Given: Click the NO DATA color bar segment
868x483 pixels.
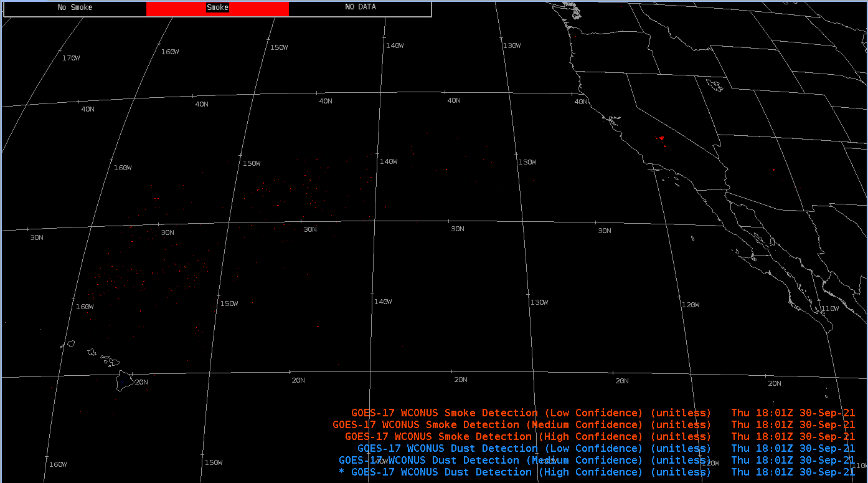Looking at the screenshot, I should pyautogui.click(x=360, y=8).
